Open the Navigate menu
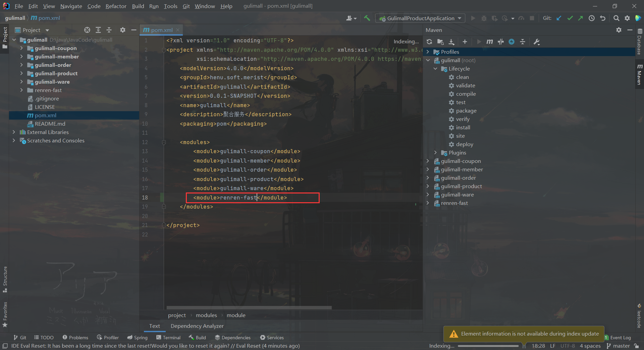644x350 pixels. coord(71,6)
